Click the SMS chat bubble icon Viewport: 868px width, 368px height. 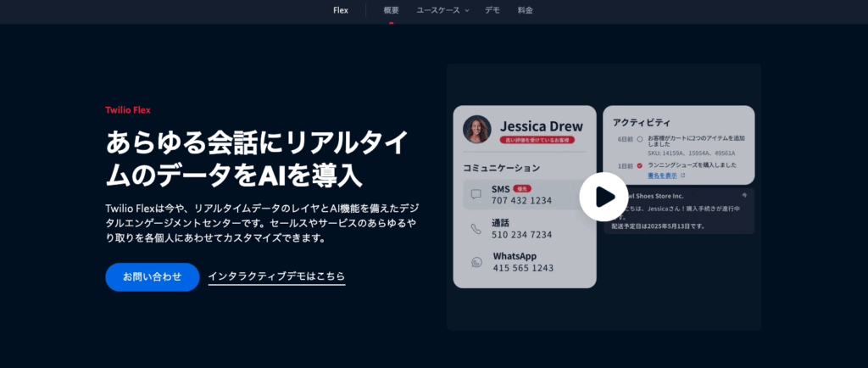pos(476,195)
